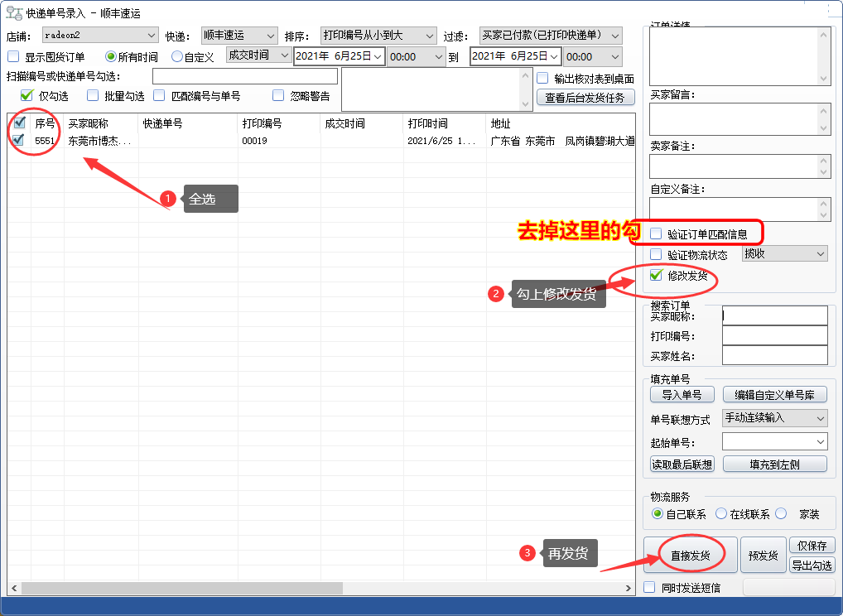Screen dimensions: 843x616
Task: Enable the 显示囤货订单 checkbox
Action: pos(13,57)
